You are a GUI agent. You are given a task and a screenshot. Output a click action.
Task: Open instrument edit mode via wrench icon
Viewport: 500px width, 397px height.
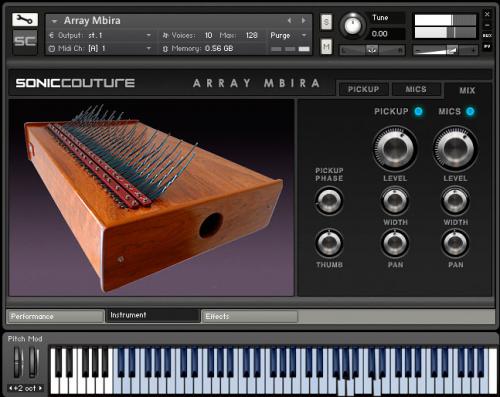[25, 20]
